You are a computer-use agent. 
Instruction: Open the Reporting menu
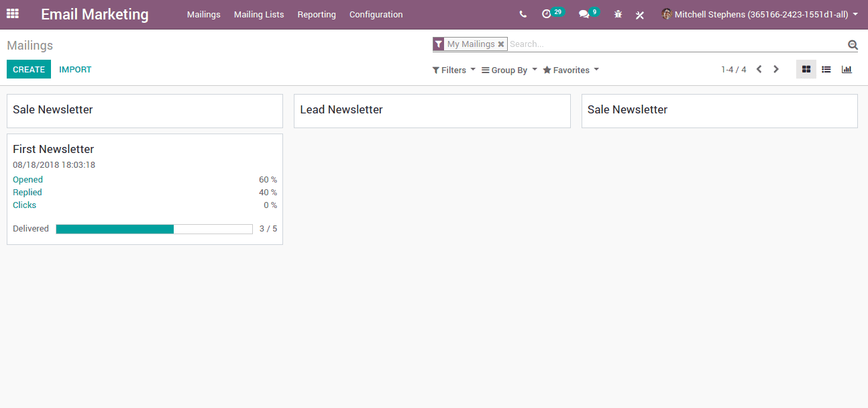point(317,14)
